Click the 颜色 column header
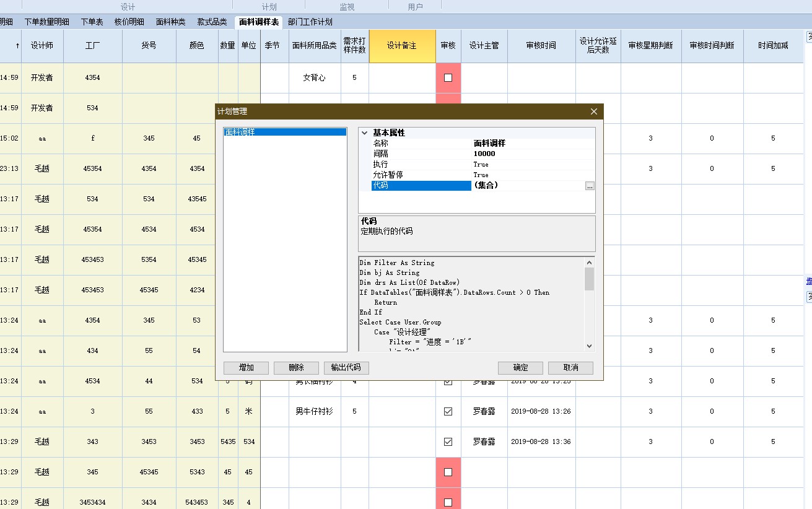Viewport: 812px width, 509px height. pos(197,46)
